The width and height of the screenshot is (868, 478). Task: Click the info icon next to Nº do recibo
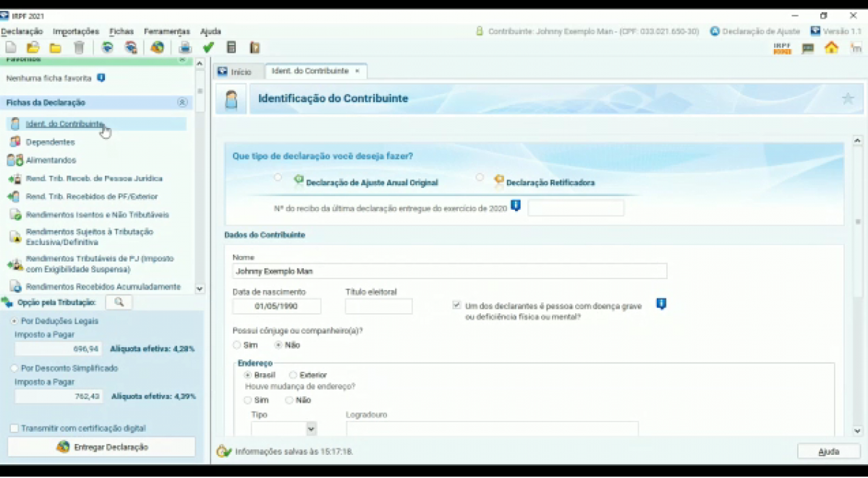tap(516, 206)
